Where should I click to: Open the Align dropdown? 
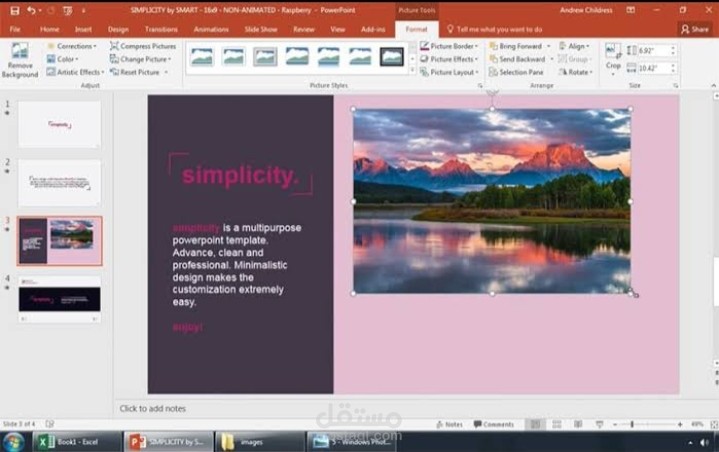pos(574,46)
